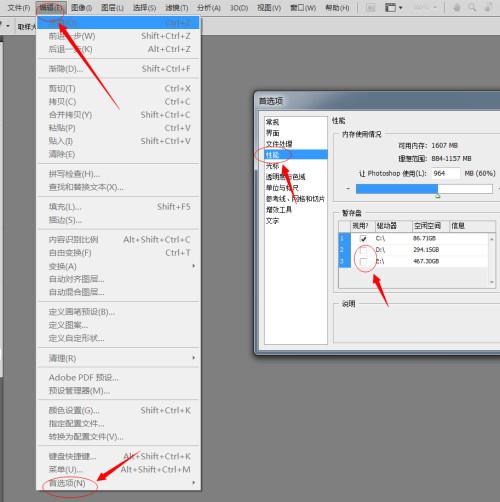Open the screen mode icon in top bar
This screenshot has height=502, width=500.
[390, 7]
